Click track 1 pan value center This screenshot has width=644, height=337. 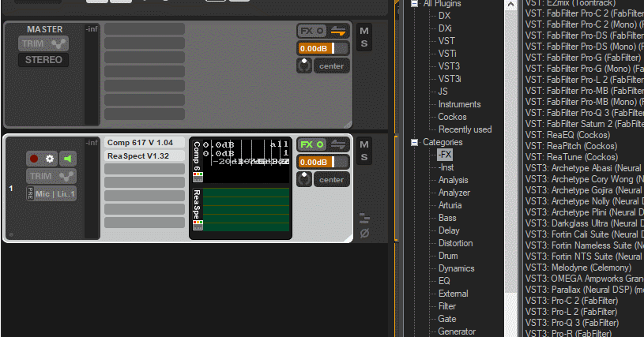[x=331, y=180]
